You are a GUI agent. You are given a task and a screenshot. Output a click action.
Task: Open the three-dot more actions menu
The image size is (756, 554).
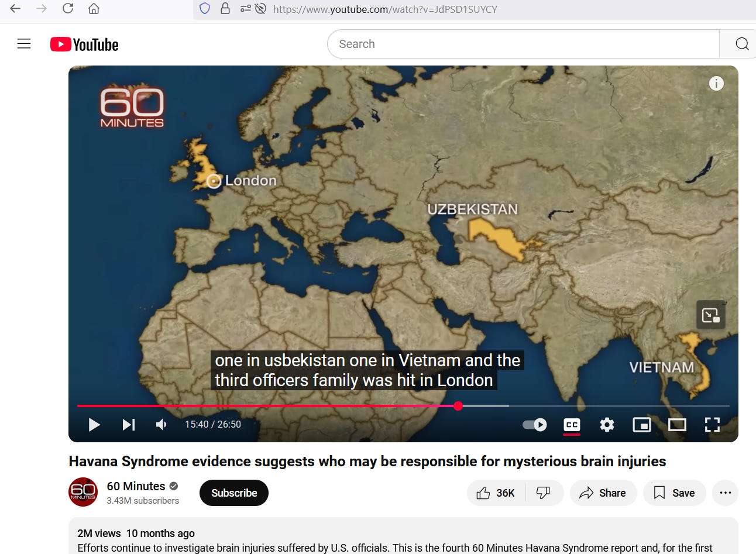tap(726, 493)
